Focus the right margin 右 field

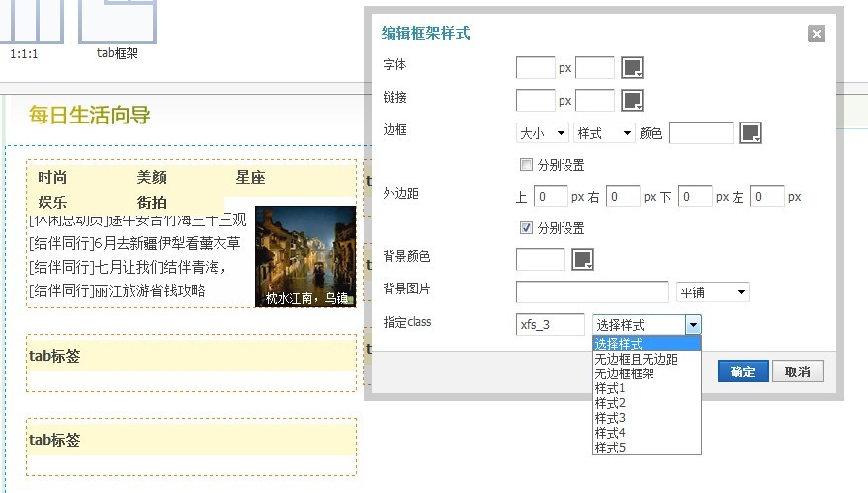(623, 196)
